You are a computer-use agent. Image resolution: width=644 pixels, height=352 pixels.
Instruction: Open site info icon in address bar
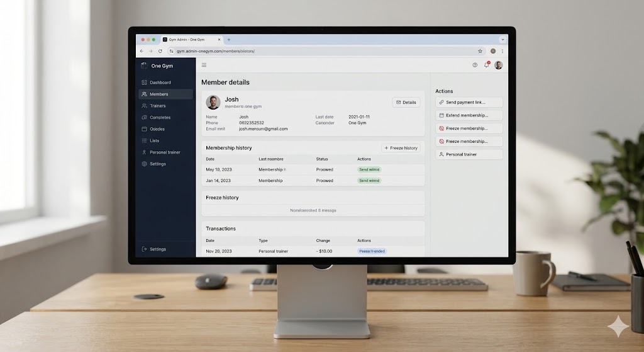tap(171, 51)
